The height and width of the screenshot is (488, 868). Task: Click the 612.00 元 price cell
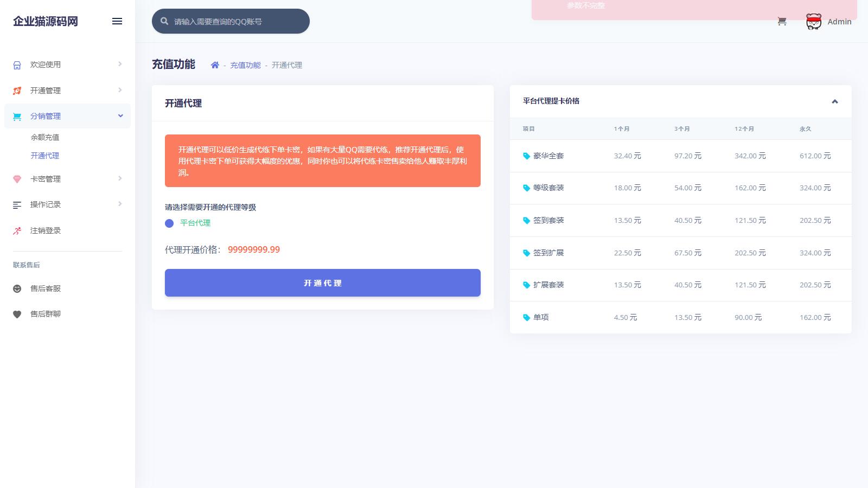(815, 156)
